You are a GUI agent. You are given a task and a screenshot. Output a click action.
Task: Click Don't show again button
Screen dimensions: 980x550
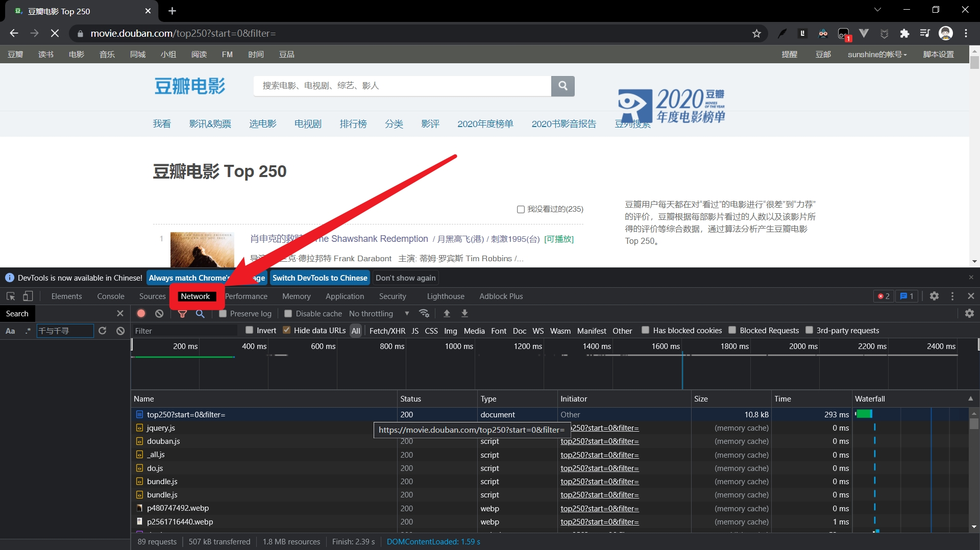click(x=406, y=278)
